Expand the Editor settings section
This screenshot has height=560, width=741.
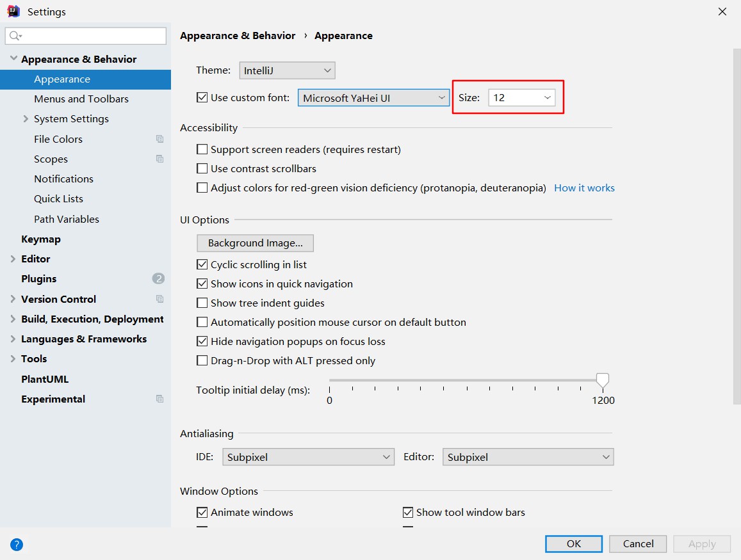(x=13, y=259)
